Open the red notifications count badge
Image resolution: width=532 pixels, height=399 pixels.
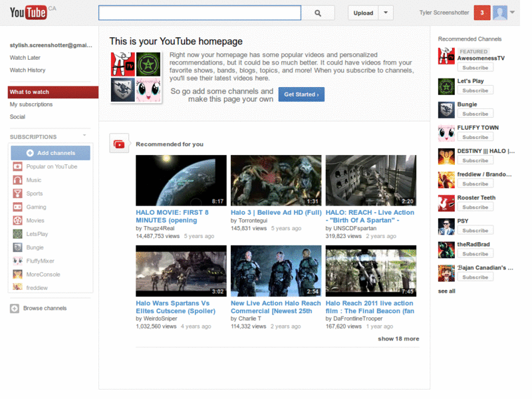pyautogui.click(x=481, y=13)
